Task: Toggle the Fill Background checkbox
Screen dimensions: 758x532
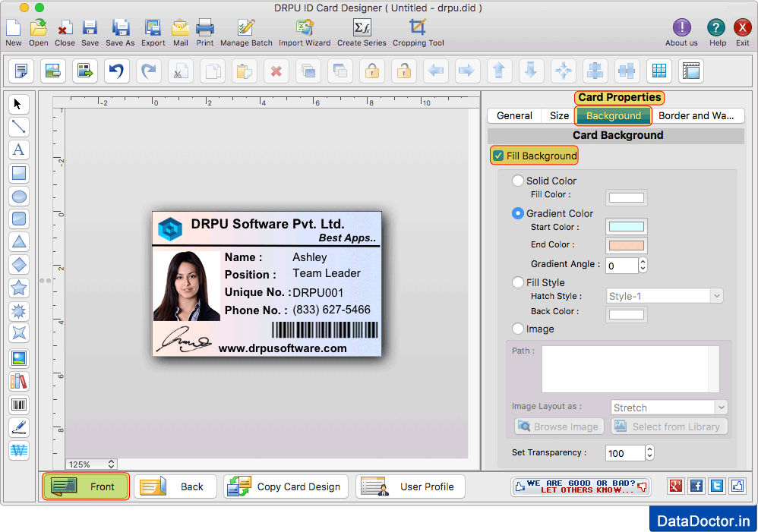Action: click(498, 156)
